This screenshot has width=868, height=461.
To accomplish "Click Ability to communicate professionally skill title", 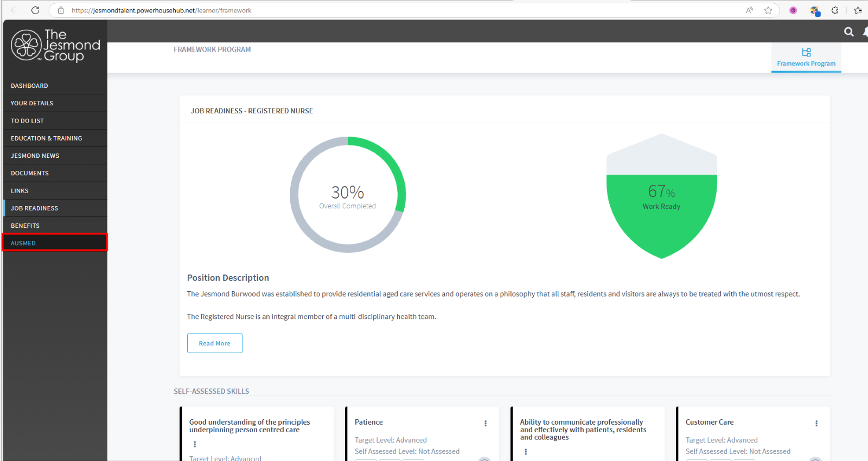I will 583,430.
